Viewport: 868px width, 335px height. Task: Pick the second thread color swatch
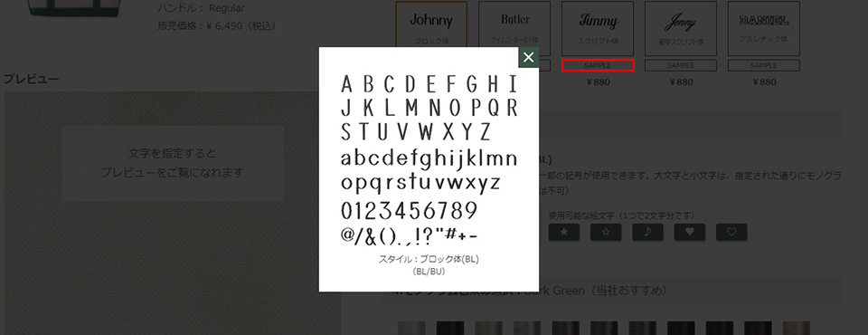[450, 328]
